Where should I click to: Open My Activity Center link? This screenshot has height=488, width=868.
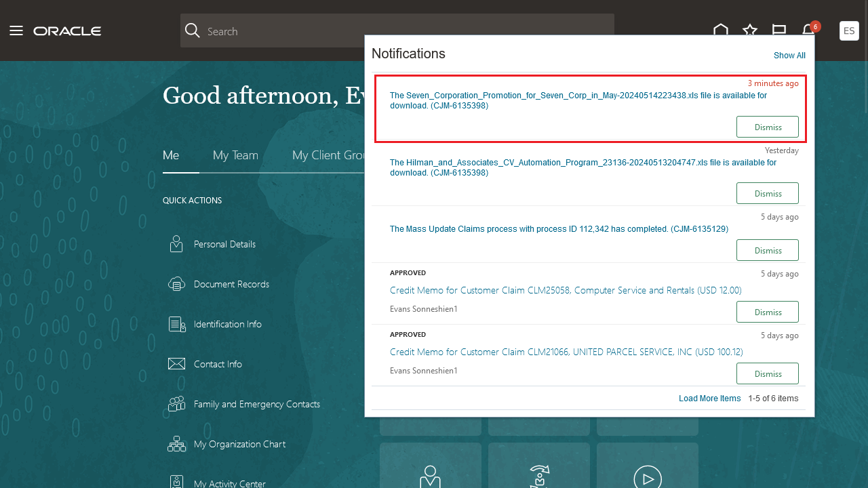tap(230, 484)
